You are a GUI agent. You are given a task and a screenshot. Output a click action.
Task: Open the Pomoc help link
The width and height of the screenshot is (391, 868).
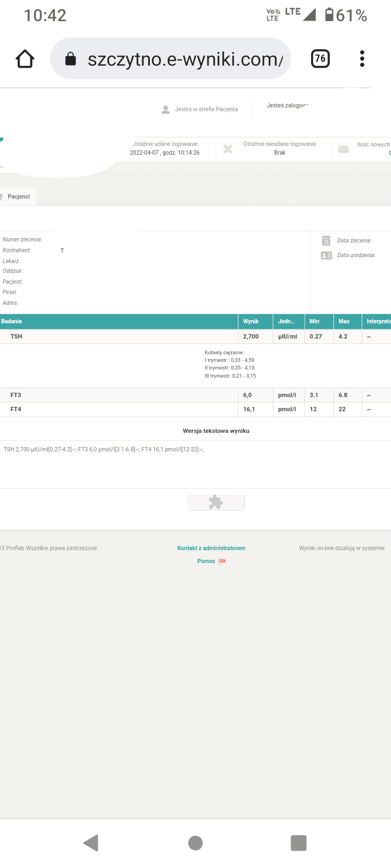pyautogui.click(x=206, y=561)
